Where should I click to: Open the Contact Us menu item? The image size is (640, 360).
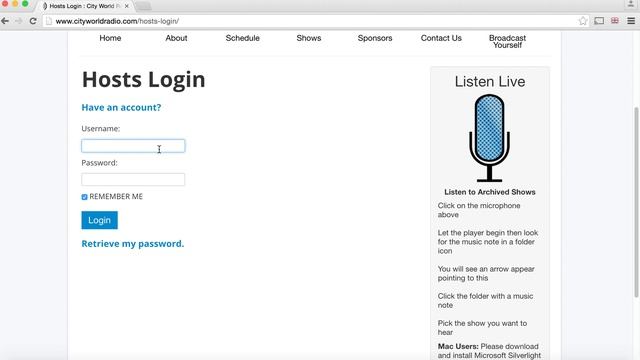pos(441,38)
